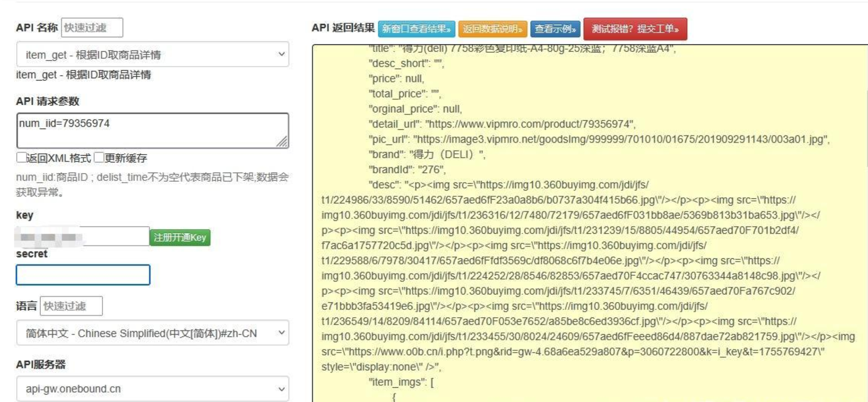The image size is (868, 402).
Task: Click into the num_iid request parameters textarea
Action: click(153, 131)
